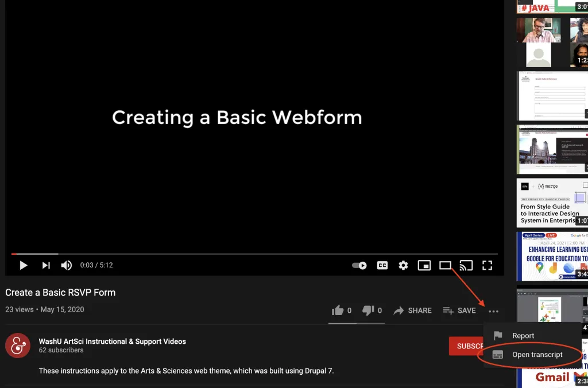Screen dimensions: 588x388
Task: Toggle Autoplay off
Action: click(360, 265)
